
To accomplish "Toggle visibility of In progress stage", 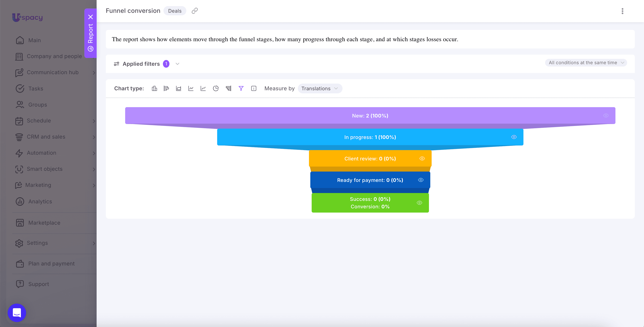I will 514,137.
